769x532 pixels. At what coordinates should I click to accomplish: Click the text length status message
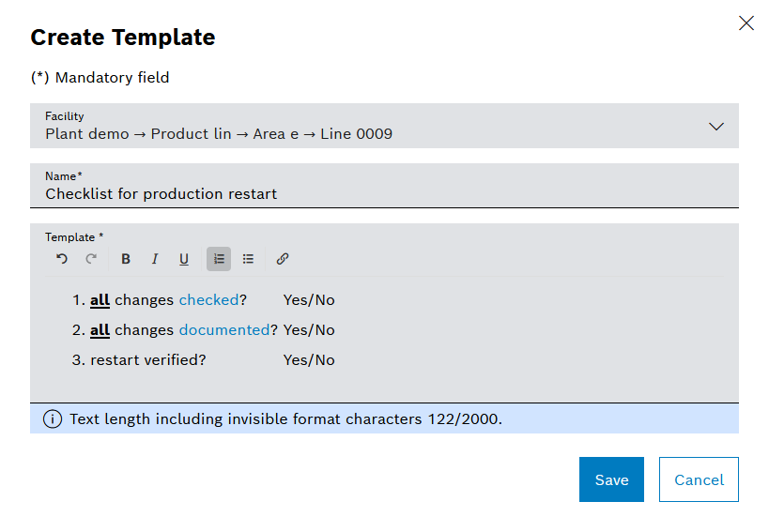pyautogui.click(x=286, y=418)
